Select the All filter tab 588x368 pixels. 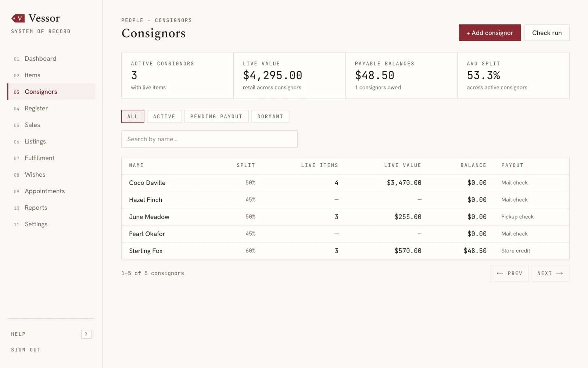(x=133, y=116)
